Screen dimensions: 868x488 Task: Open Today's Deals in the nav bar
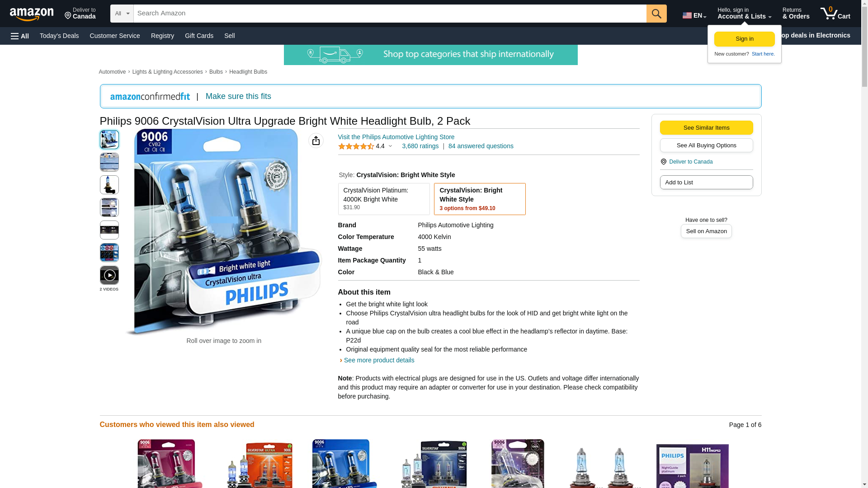click(59, 36)
